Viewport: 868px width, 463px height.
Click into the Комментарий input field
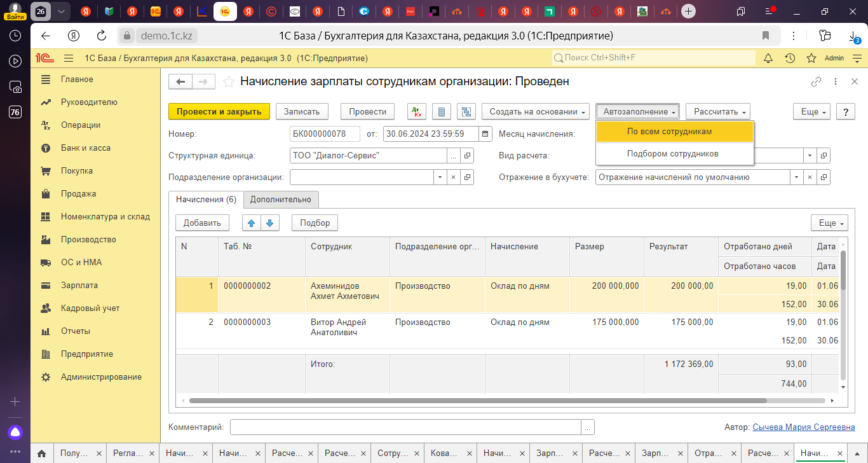click(405, 427)
